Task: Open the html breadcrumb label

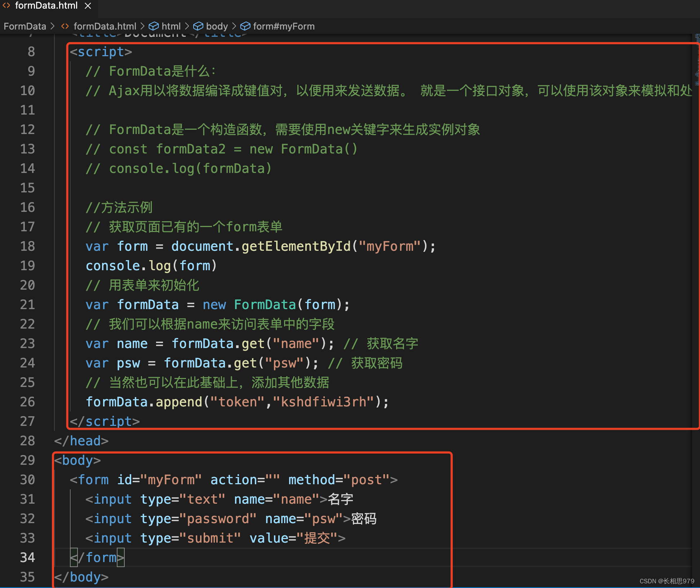Action: click(171, 26)
